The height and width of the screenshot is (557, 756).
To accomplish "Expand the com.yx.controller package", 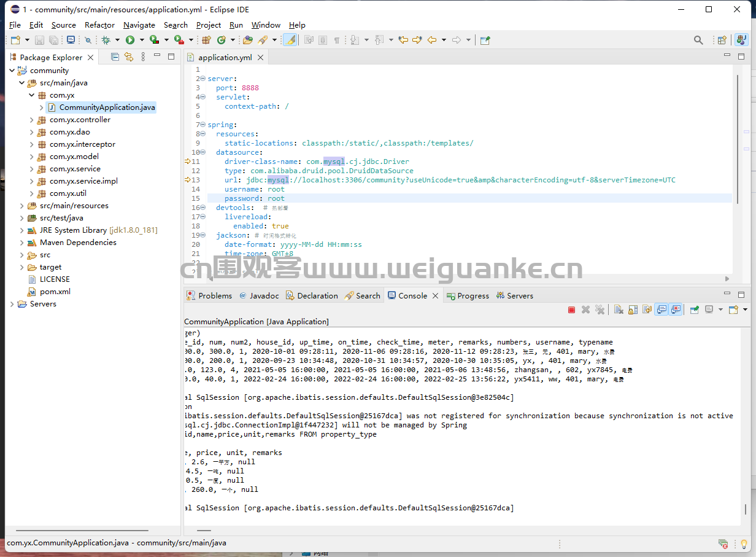I will point(31,120).
